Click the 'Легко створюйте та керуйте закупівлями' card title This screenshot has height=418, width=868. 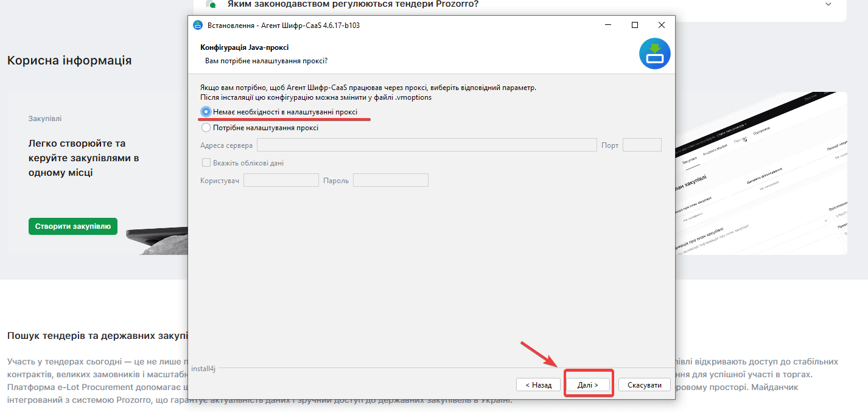[84, 158]
